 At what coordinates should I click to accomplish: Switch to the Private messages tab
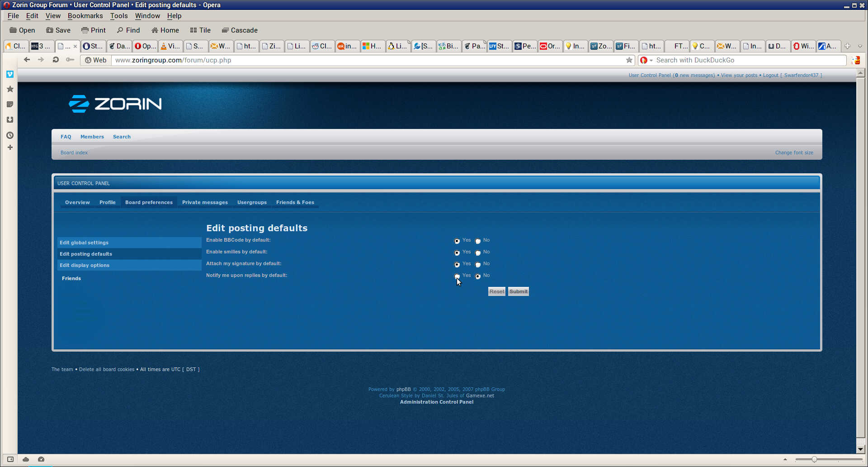[205, 202]
